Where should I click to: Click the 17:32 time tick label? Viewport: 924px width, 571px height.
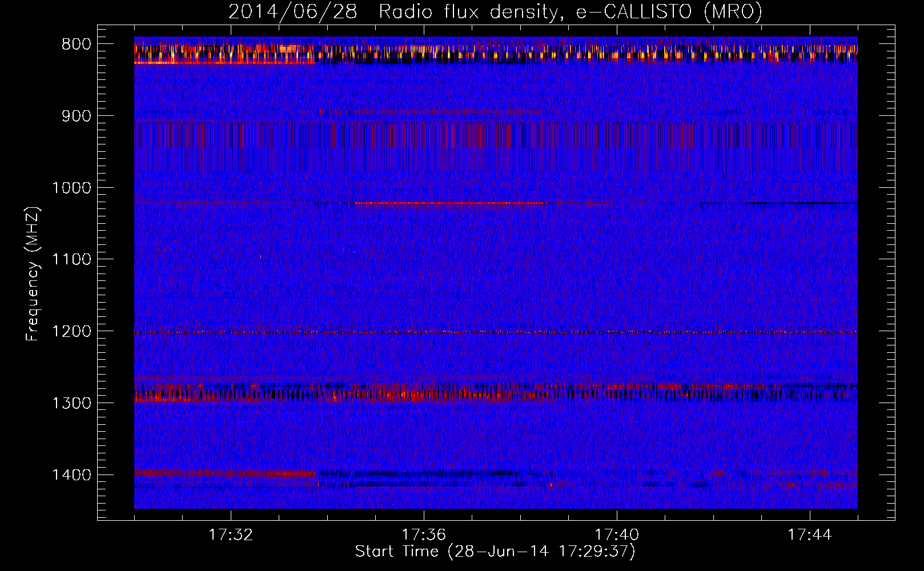(231, 535)
